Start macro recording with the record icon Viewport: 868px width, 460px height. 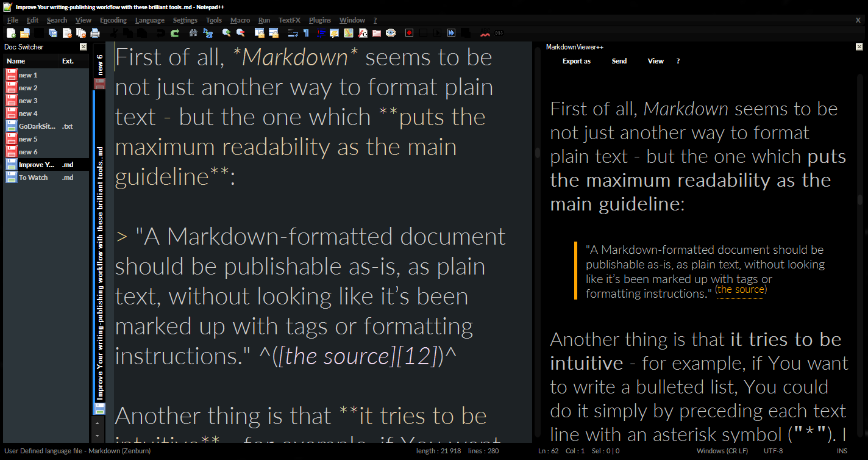pyautogui.click(x=408, y=32)
